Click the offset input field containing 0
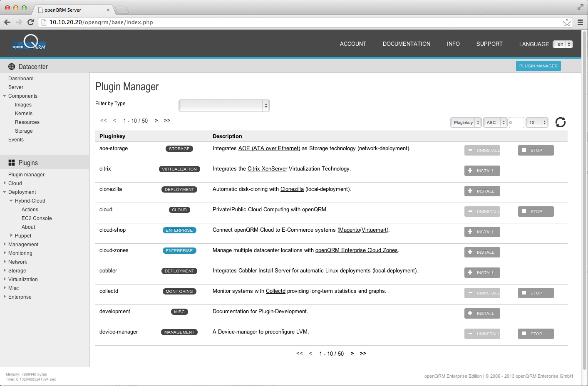The image size is (588, 386). tap(516, 122)
